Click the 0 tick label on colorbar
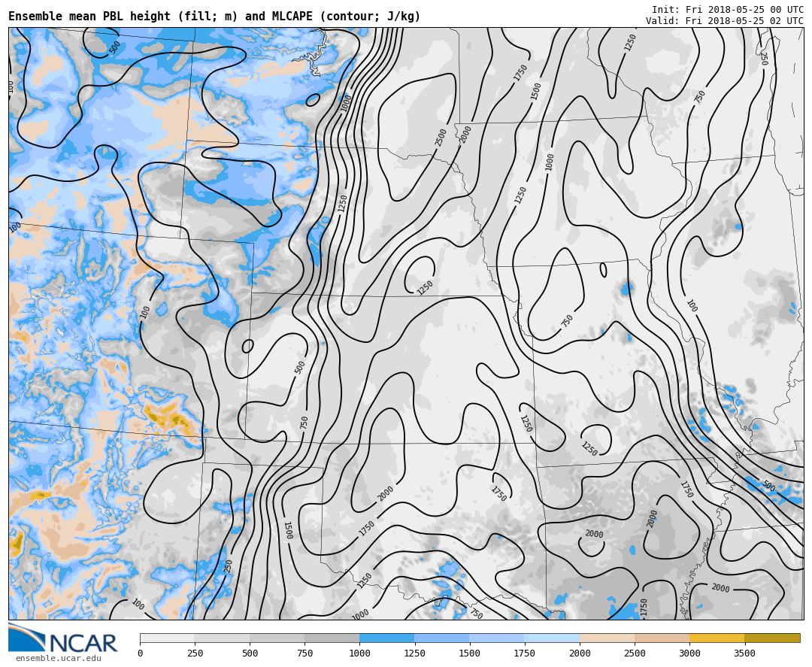 coord(140,653)
